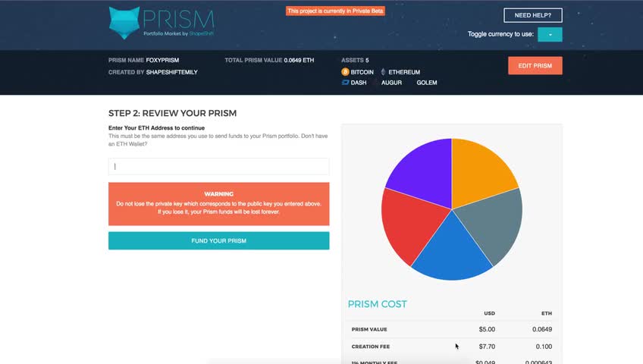
Task: Click the PRISM fox logo
Action: (124, 23)
